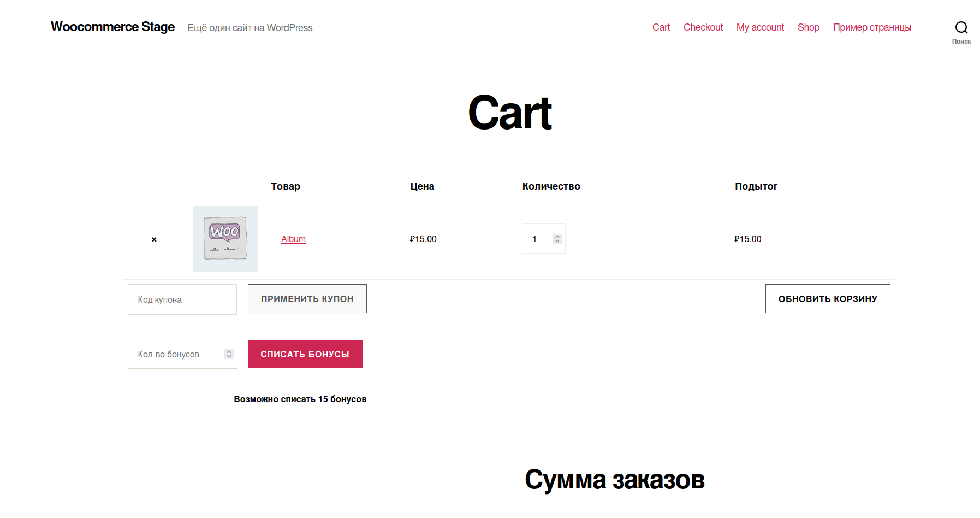Navigate to My account

point(759,27)
